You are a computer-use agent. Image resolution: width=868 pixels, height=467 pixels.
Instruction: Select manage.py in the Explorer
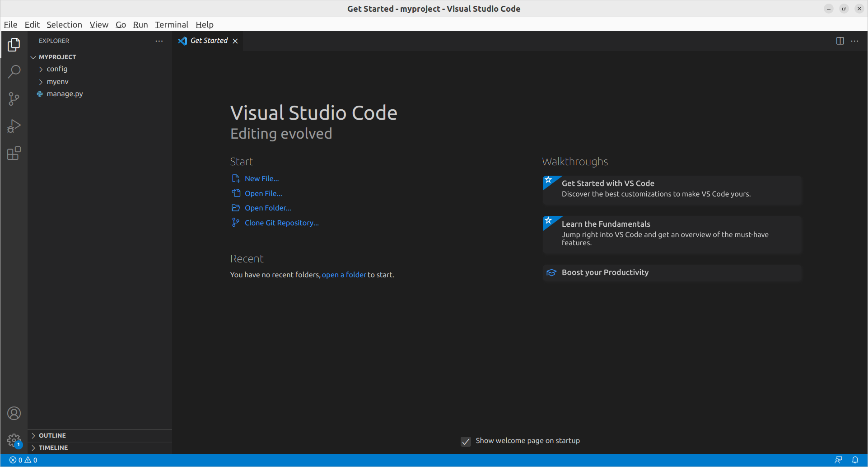[65, 93]
